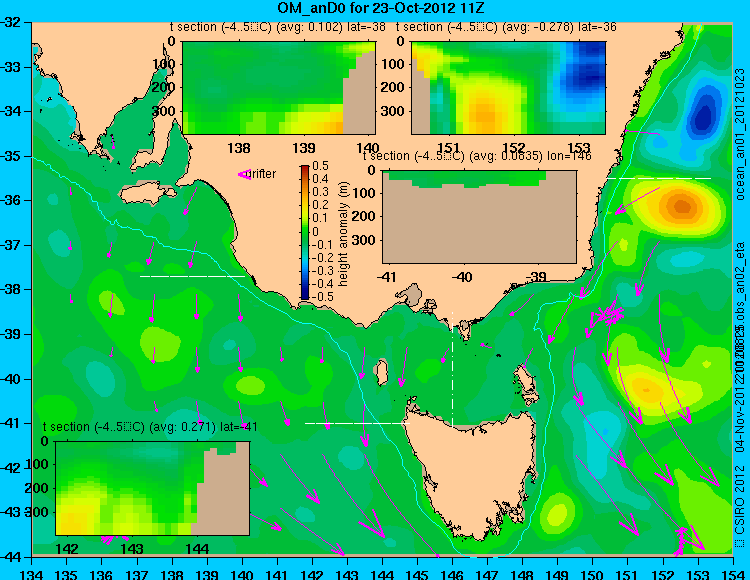750x580 pixels.
Task: Click the 134 longitude label on bottom axis
Action: coord(32,574)
